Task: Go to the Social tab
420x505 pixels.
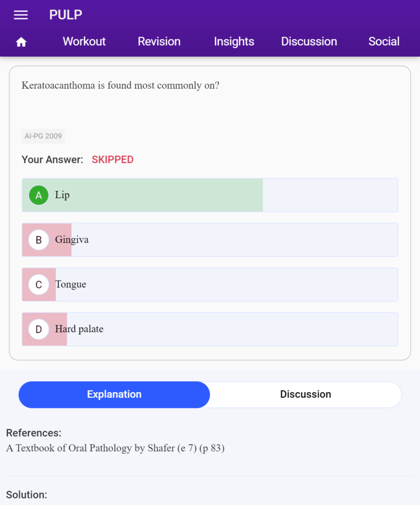Action: click(x=384, y=41)
